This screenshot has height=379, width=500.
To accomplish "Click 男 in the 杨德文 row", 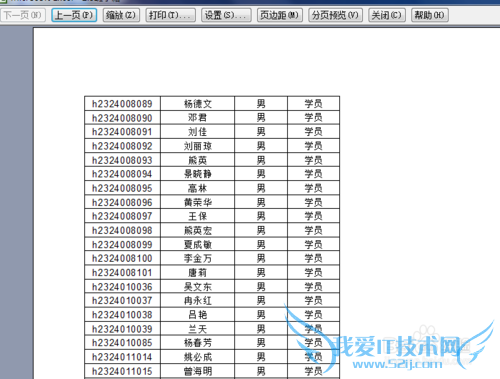I will pyautogui.click(x=261, y=104).
